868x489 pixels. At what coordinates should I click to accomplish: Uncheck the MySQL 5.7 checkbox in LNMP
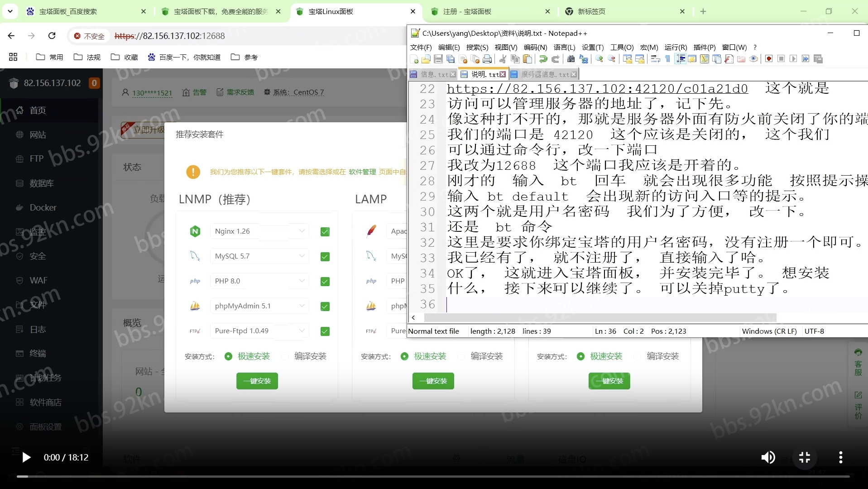pos(325,257)
